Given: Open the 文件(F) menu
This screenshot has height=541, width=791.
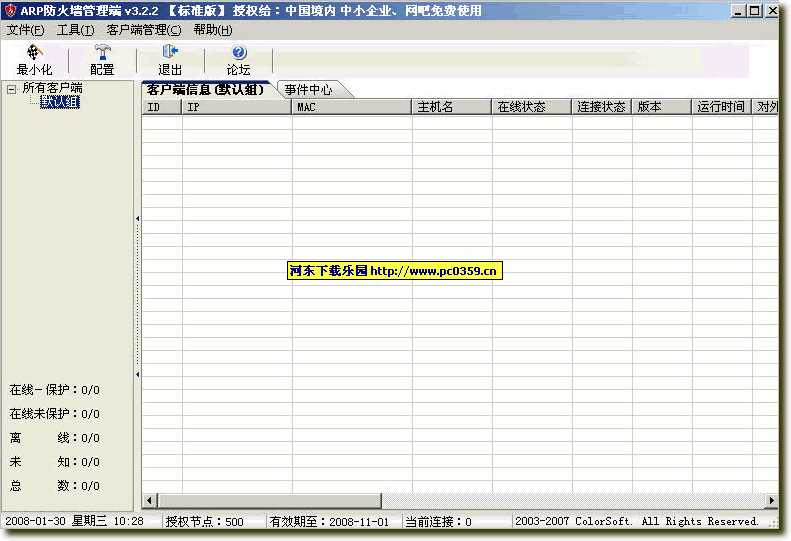Looking at the screenshot, I should point(25,30).
